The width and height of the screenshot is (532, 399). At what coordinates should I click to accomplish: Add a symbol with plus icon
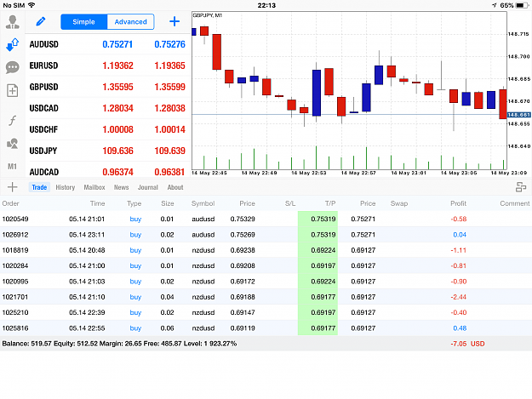pyautogui.click(x=174, y=21)
